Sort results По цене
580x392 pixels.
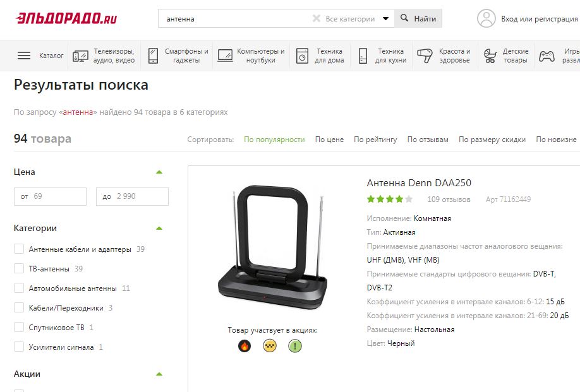pos(329,140)
